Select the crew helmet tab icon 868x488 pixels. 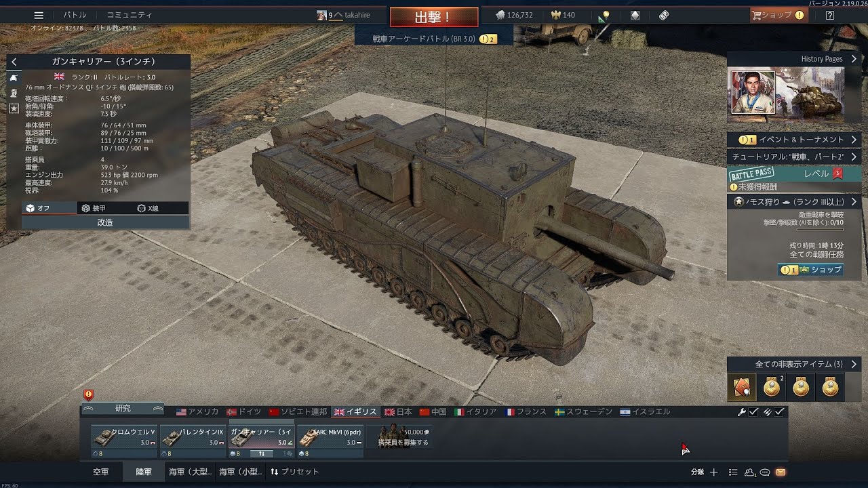point(14,93)
